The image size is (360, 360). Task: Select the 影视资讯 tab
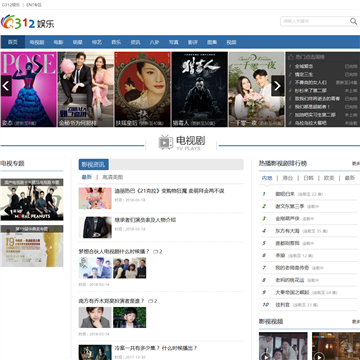click(x=94, y=164)
